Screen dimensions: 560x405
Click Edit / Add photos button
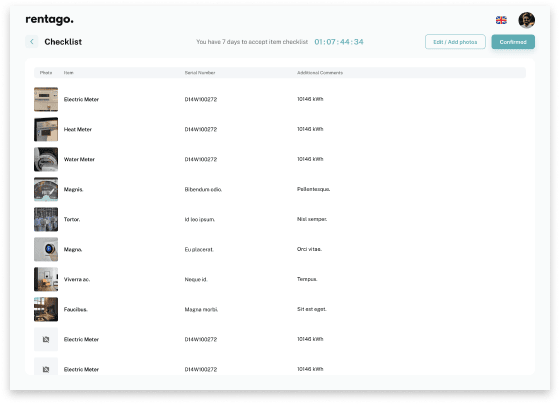(x=455, y=42)
